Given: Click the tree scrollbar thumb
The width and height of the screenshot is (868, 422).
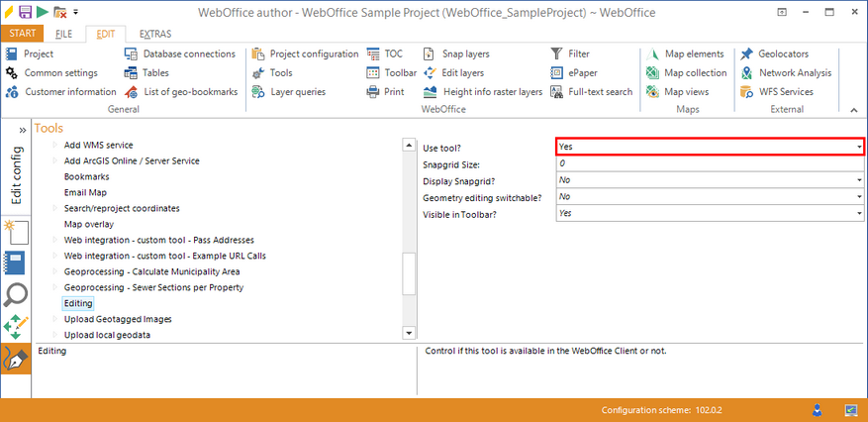Looking at the screenshot, I should click(x=409, y=274).
